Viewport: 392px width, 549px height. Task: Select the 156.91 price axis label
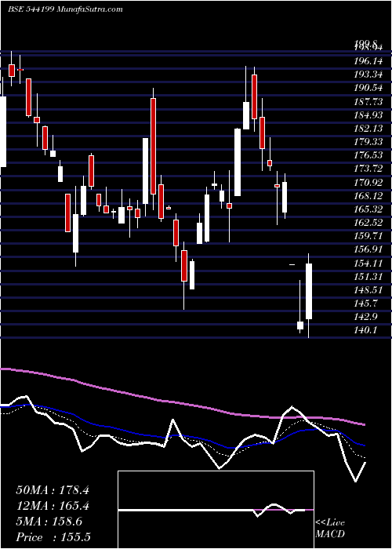[x=369, y=249]
